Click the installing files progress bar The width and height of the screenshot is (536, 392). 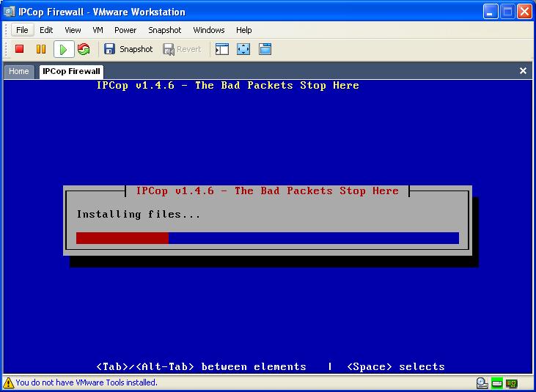(267, 238)
